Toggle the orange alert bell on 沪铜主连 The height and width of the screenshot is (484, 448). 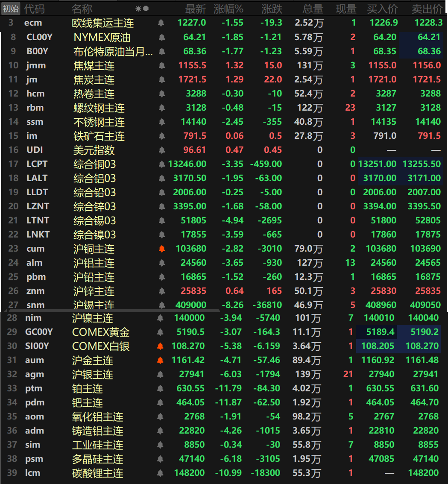[161, 249]
